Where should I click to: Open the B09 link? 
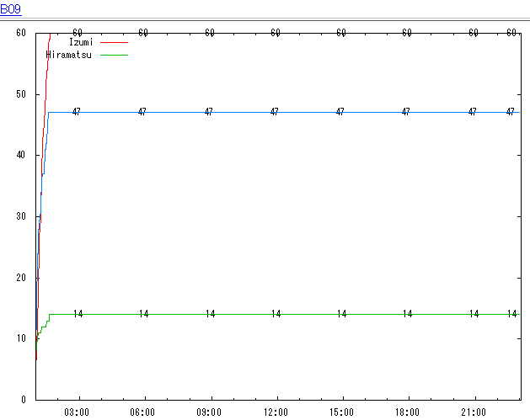click(11, 8)
